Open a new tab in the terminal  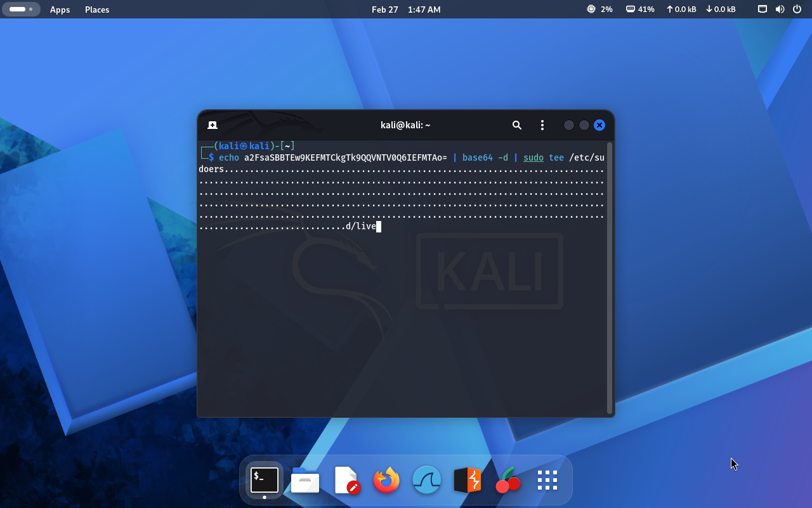click(213, 125)
